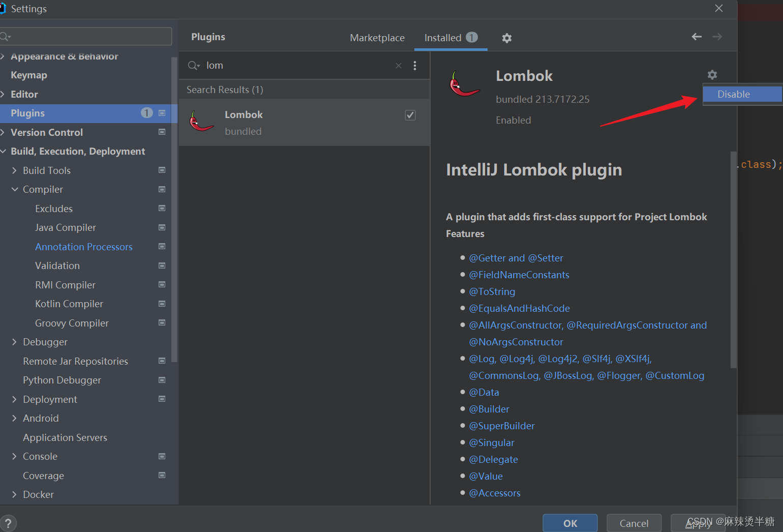Click the settings search magnifier icon
The width and height of the screenshot is (783, 532).
point(6,37)
